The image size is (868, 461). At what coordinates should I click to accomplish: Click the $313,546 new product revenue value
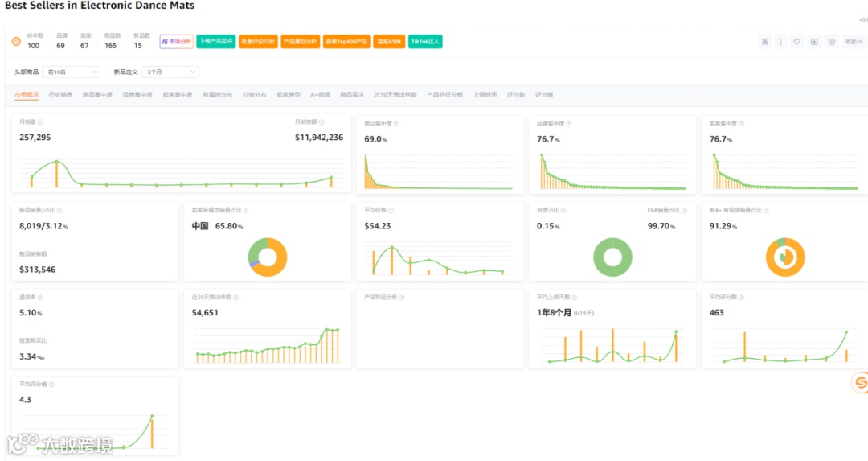point(37,270)
